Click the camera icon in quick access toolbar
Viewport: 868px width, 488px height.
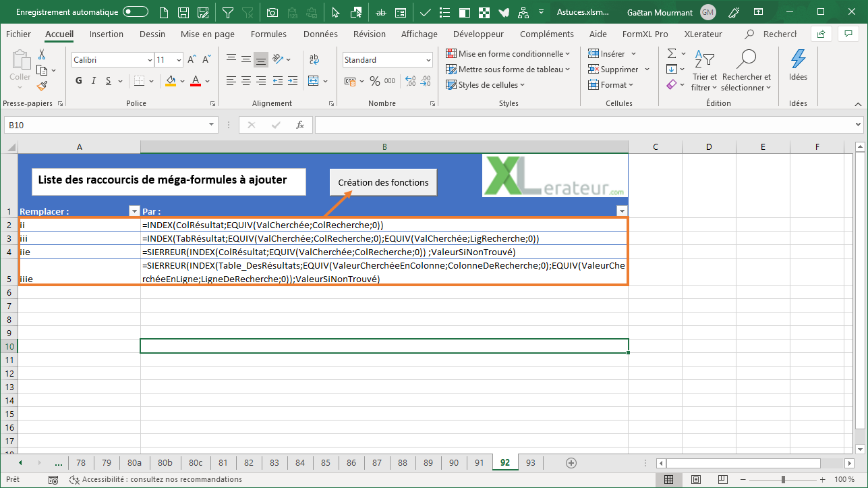[272, 12]
